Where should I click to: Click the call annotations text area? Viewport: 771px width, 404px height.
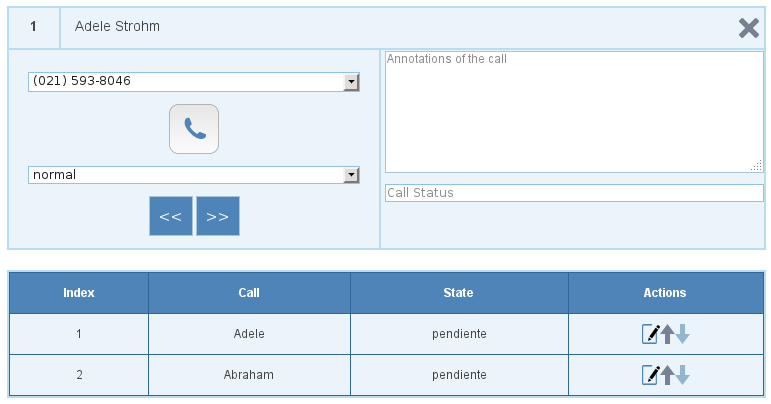pos(574,111)
